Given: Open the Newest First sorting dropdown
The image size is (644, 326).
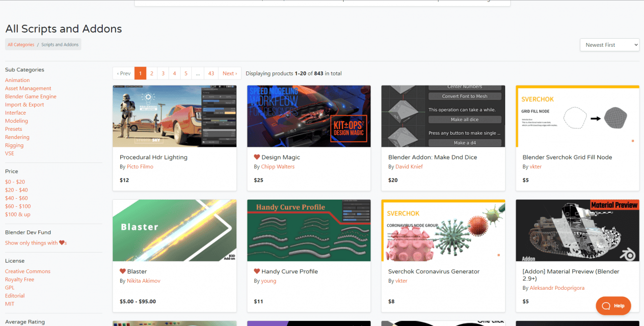Looking at the screenshot, I should click(x=609, y=44).
